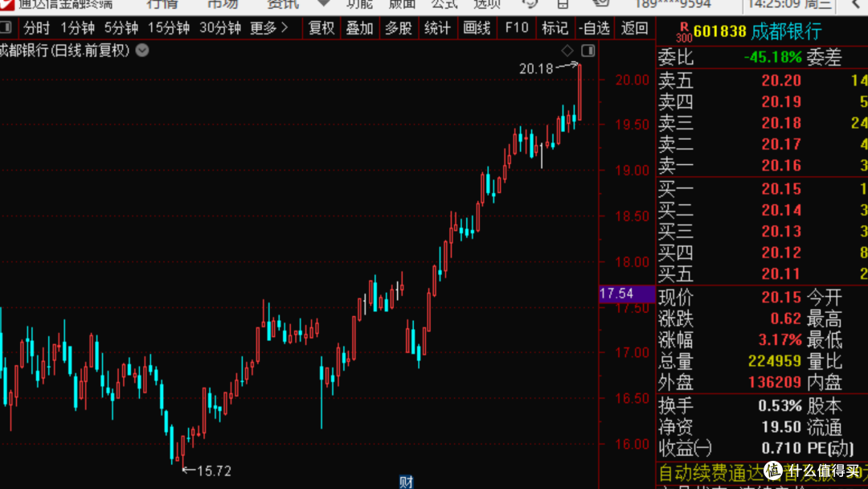Open the 市场 menu
The height and width of the screenshot is (489, 868).
[x=223, y=5]
